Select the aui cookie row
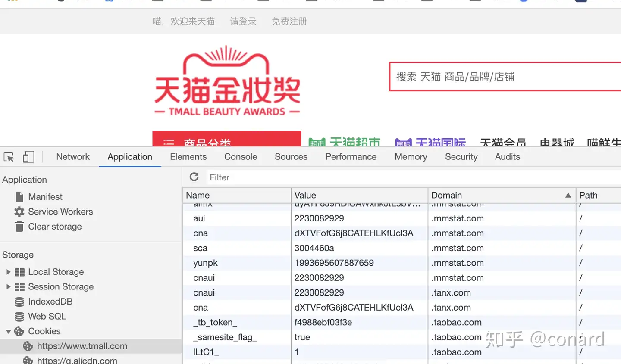Screen dimensions: 621x364 [402, 218]
